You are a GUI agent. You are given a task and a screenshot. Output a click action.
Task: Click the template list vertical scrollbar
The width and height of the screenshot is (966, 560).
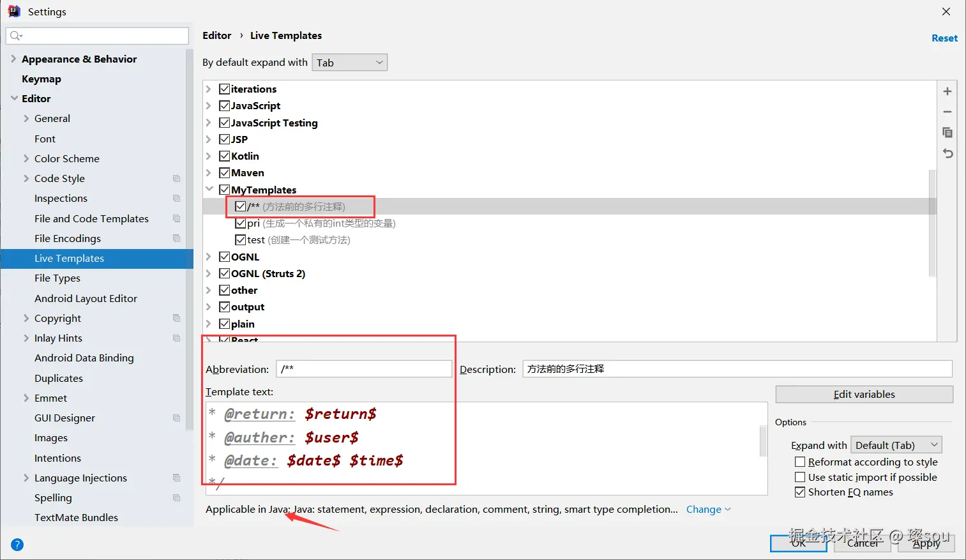coord(932,223)
